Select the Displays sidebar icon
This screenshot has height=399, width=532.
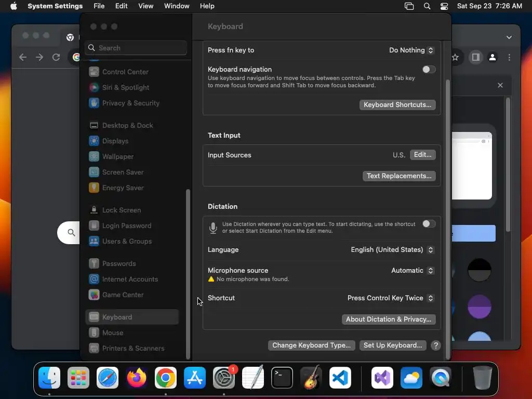pyautogui.click(x=94, y=141)
